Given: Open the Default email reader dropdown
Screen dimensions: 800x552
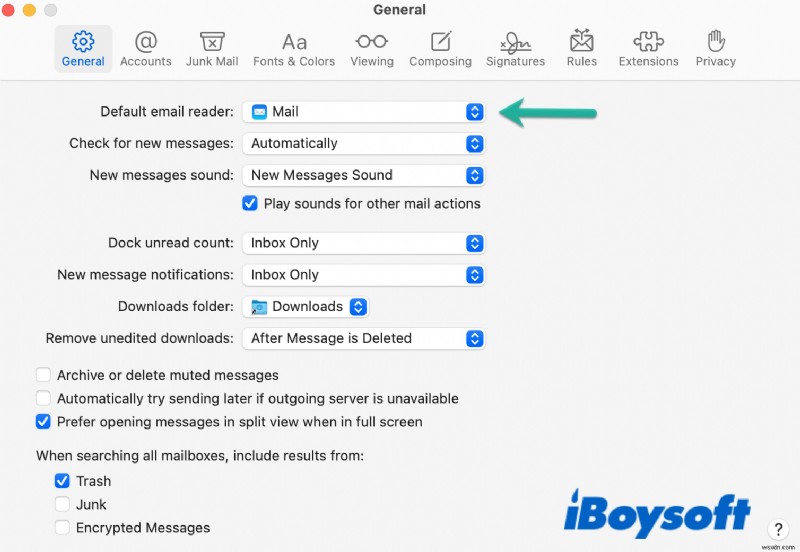Looking at the screenshot, I should pos(364,112).
